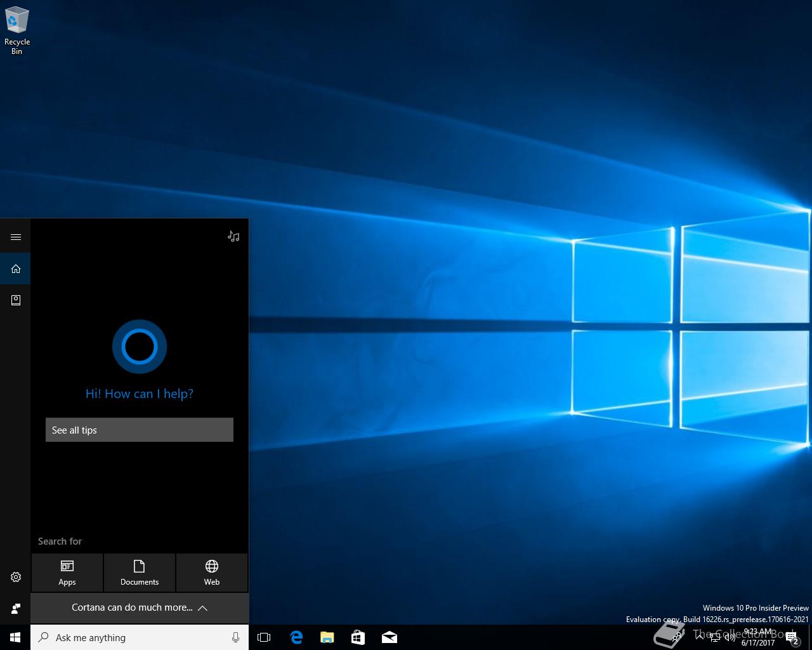Click the taskbar clock showing 9:23 AM

pos(758,637)
